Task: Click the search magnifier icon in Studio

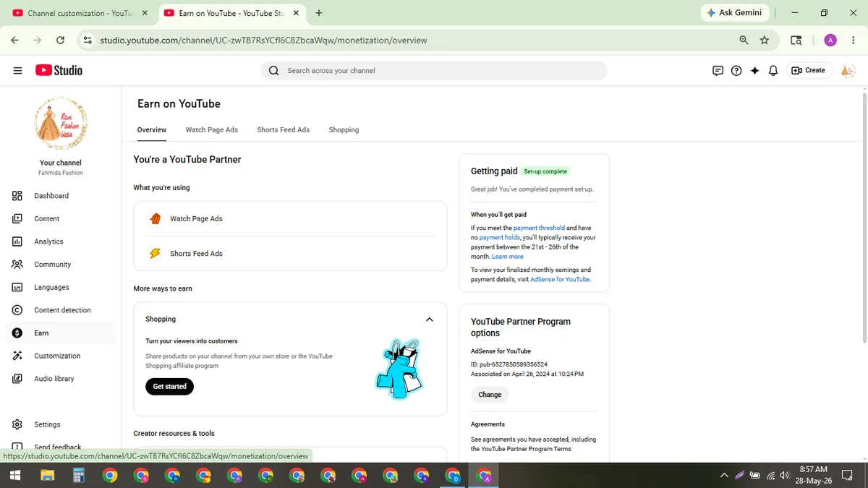Action: [x=273, y=71]
